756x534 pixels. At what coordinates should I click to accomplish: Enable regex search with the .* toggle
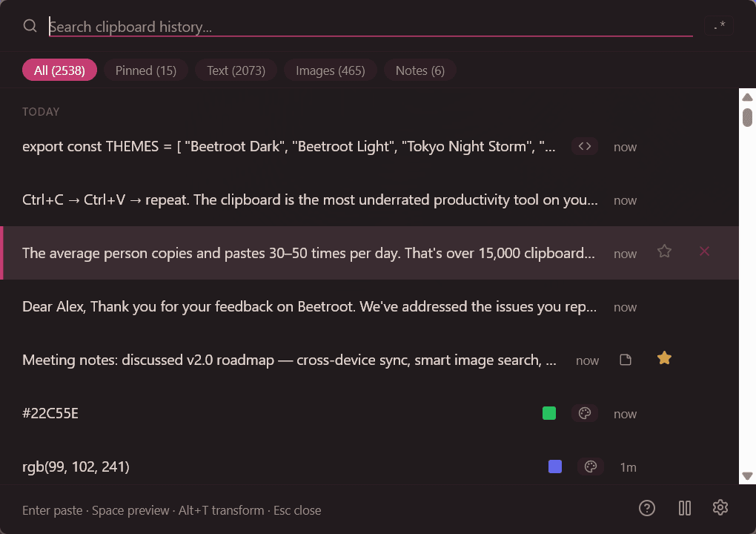click(717, 24)
